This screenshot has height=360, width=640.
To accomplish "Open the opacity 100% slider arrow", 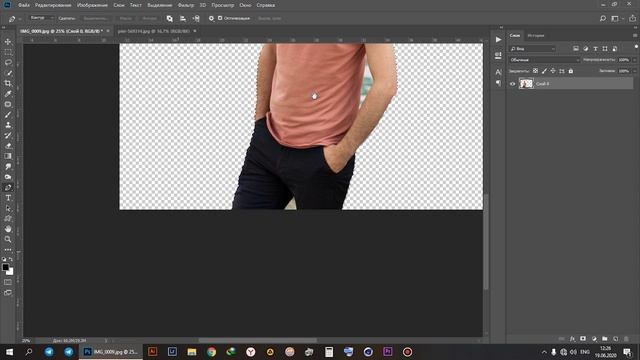I will pyautogui.click(x=634, y=60).
